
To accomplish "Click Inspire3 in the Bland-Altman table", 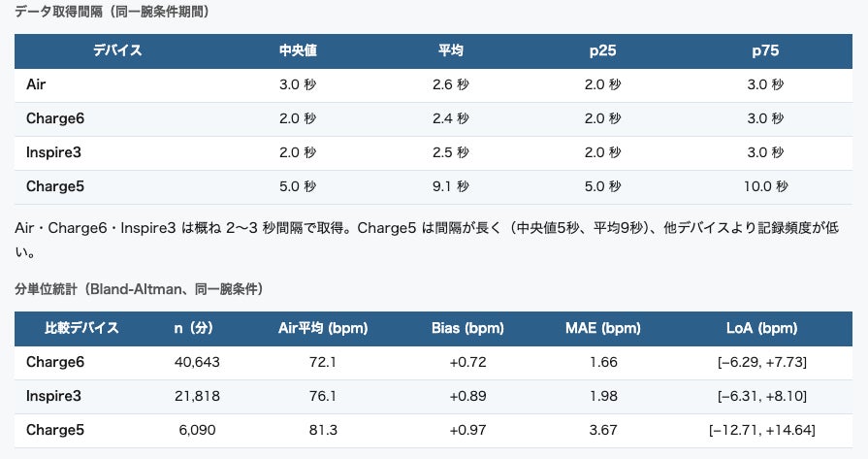I will [53, 397].
